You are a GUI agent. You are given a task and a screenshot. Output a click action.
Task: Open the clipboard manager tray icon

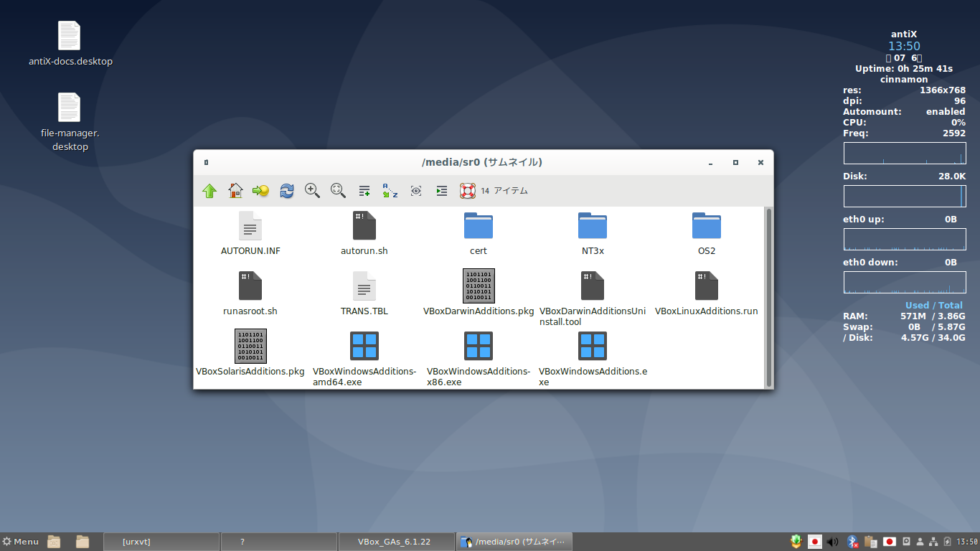871,542
